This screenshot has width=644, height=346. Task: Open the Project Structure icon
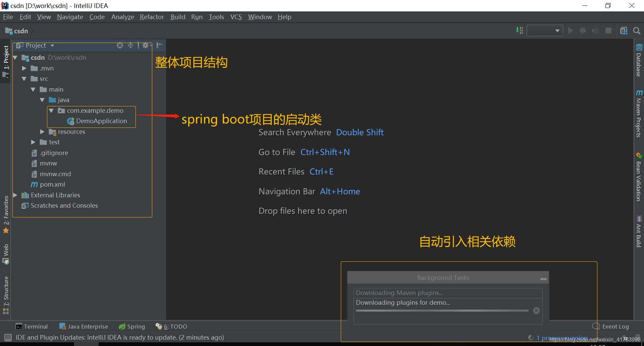[624, 31]
